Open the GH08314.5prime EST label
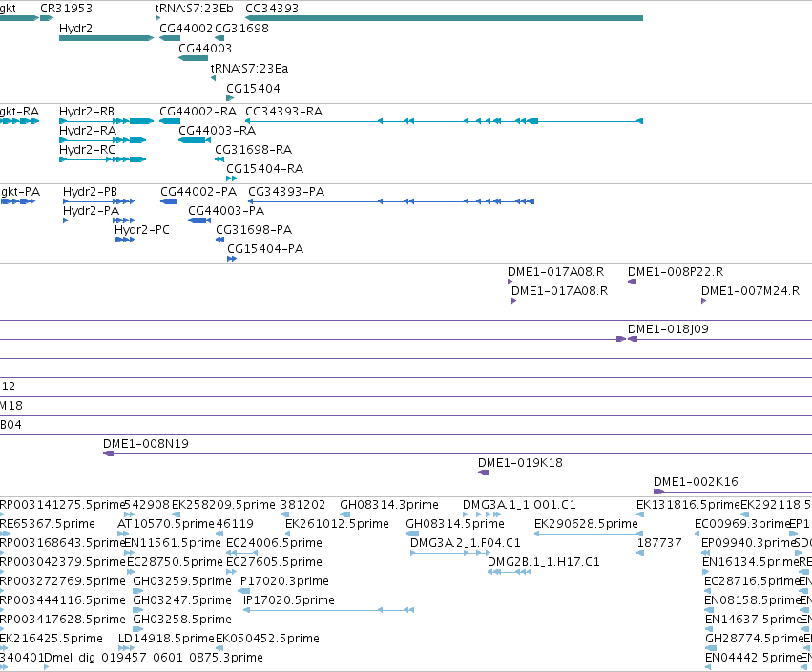This screenshot has width=812, height=672. pyautogui.click(x=455, y=524)
